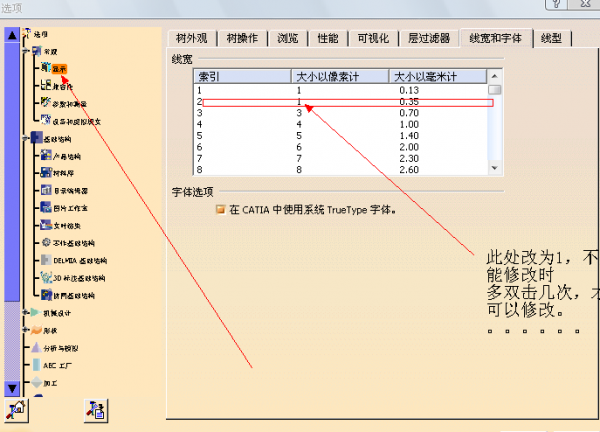Expand the 形状 tree node
The height and width of the screenshot is (432, 600).
tap(25, 330)
